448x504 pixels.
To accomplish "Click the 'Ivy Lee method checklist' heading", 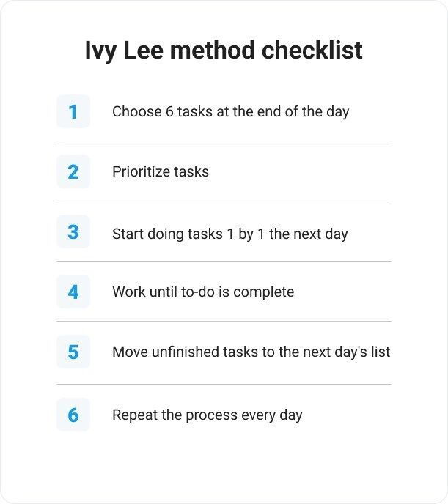I will (x=224, y=51).
